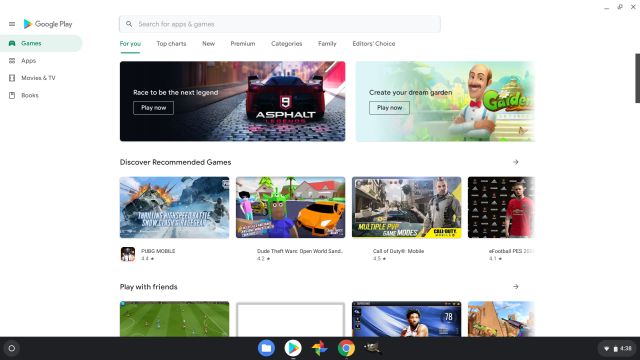Open the Top charts tab
This screenshot has height=360, width=640.
click(171, 44)
